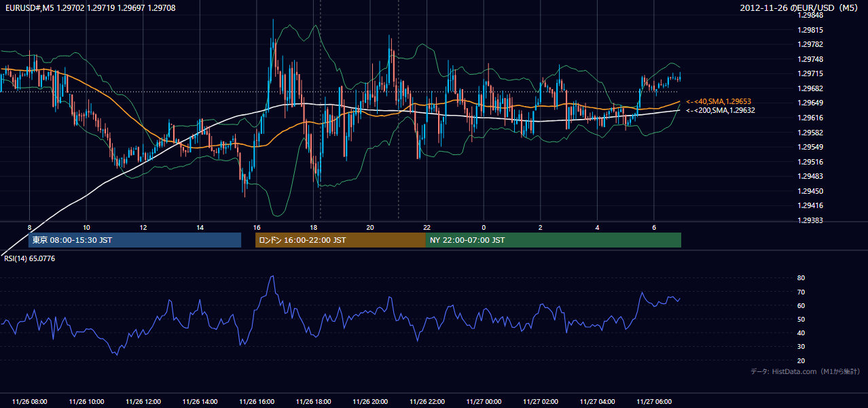Click RSI axis level 40

801,333
